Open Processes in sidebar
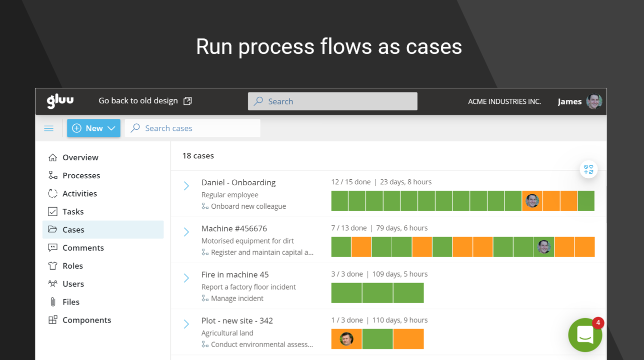Image resolution: width=644 pixels, height=360 pixels. [81, 175]
